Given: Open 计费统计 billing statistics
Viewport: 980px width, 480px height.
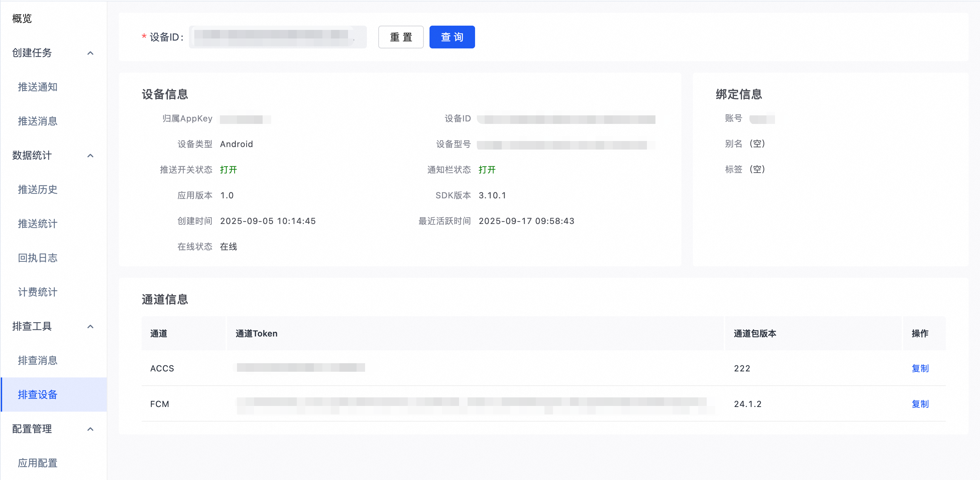Looking at the screenshot, I should [38, 292].
